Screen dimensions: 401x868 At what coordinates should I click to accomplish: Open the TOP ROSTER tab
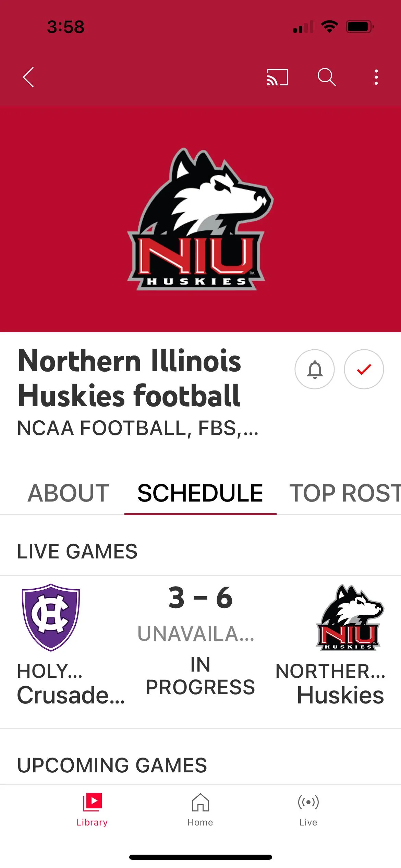pyautogui.click(x=344, y=493)
